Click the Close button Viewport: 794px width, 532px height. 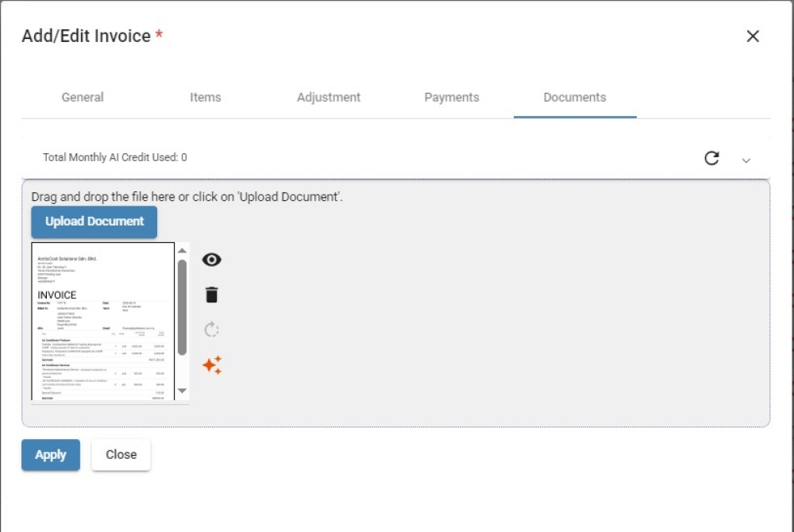(x=121, y=454)
